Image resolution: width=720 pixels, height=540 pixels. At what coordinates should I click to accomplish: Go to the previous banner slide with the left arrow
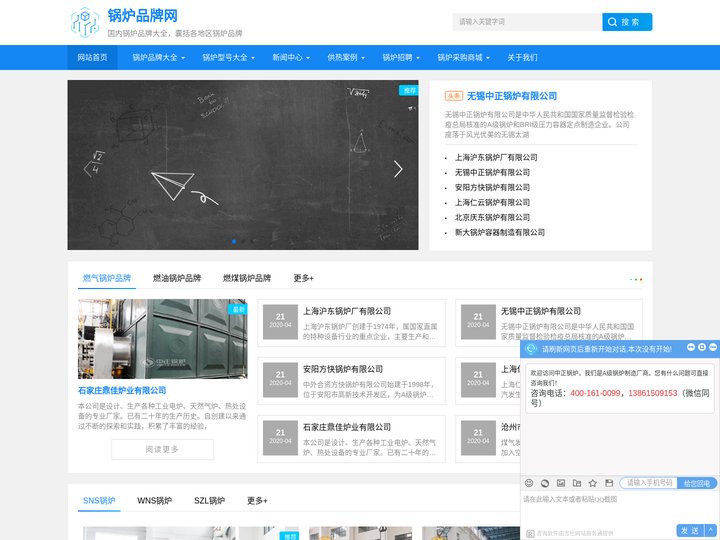(88, 169)
